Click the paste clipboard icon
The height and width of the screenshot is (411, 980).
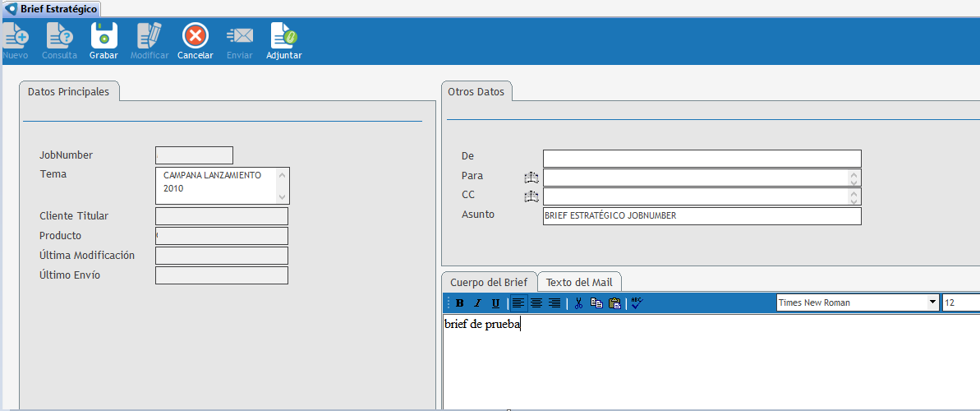[x=614, y=303]
